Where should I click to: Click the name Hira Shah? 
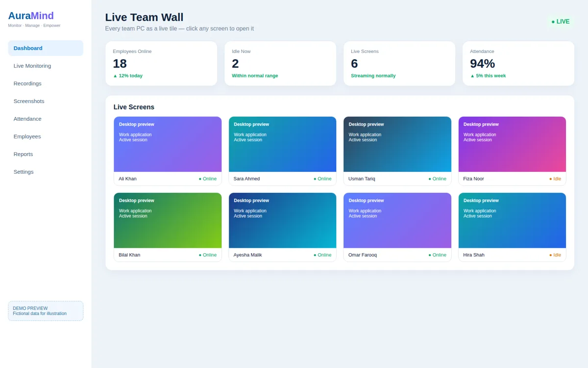tap(474, 255)
